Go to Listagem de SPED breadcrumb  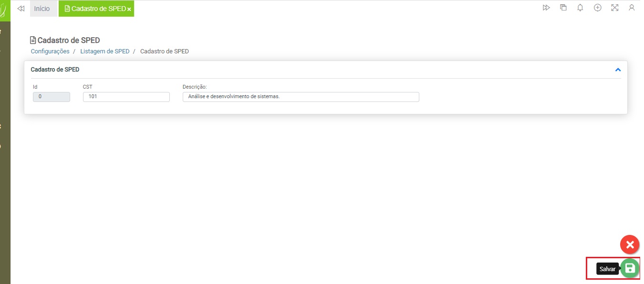coord(104,51)
